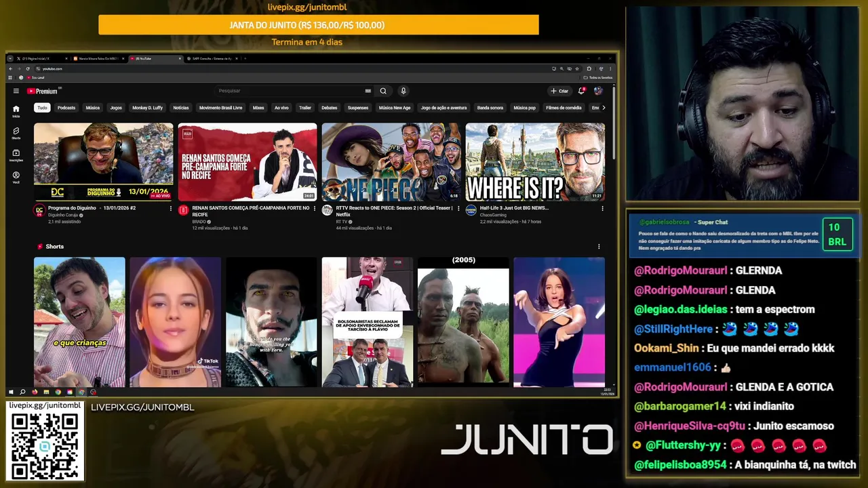Viewport: 868px width, 488px height.
Task: Open RTTV Reacts to ONE PIECE title
Action: pyautogui.click(x=394, y=211)
